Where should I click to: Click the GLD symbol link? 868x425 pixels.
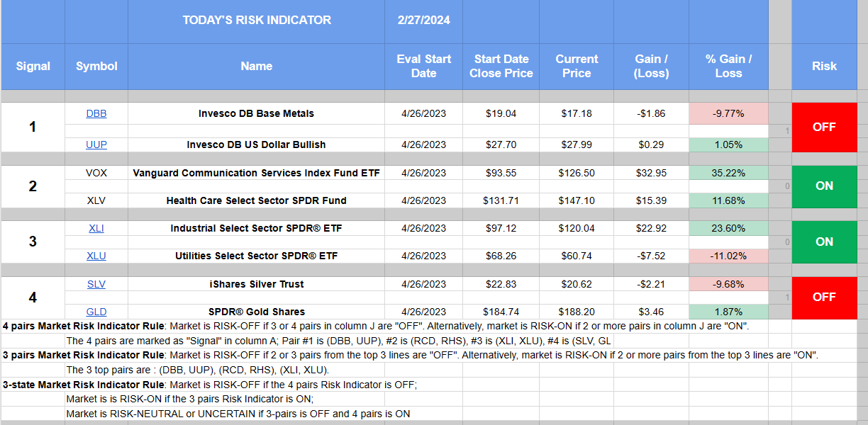coord(96,312)
